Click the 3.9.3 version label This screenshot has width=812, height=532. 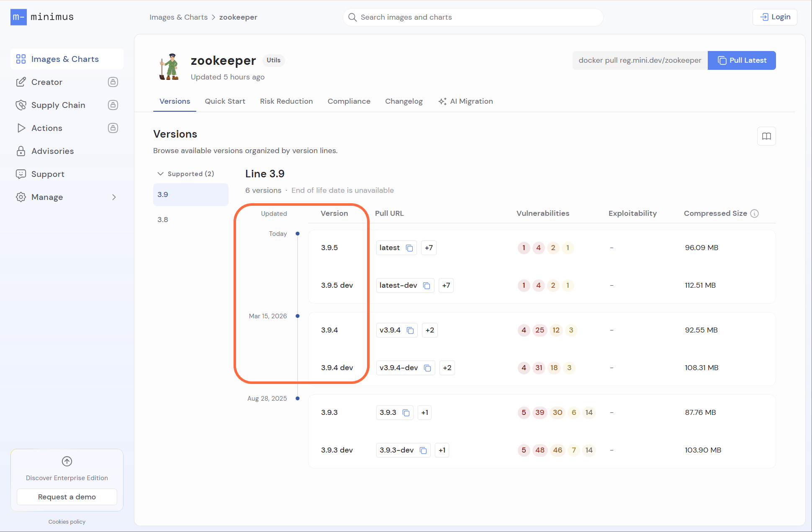[329, 413]
